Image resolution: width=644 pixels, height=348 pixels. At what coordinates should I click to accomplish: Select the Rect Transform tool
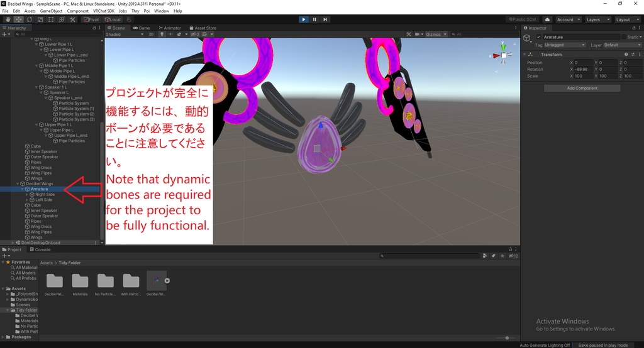point(50,19)
